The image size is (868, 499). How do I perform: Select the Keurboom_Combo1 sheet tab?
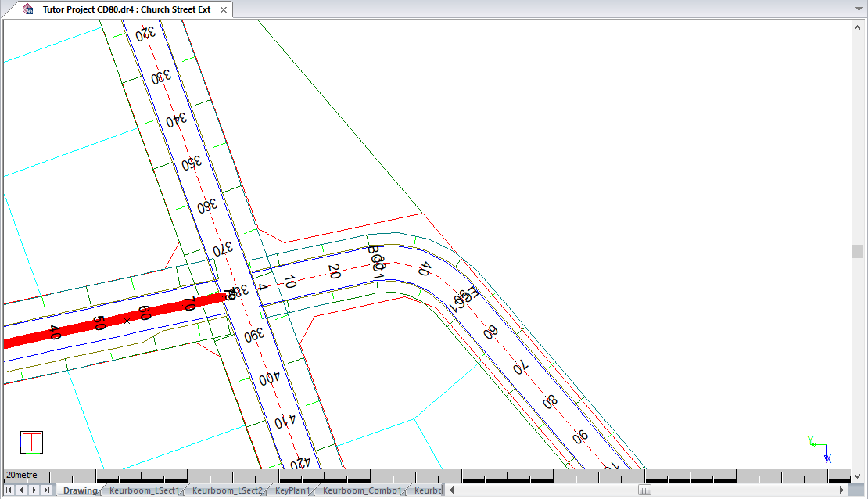click(x=361, y=490)
